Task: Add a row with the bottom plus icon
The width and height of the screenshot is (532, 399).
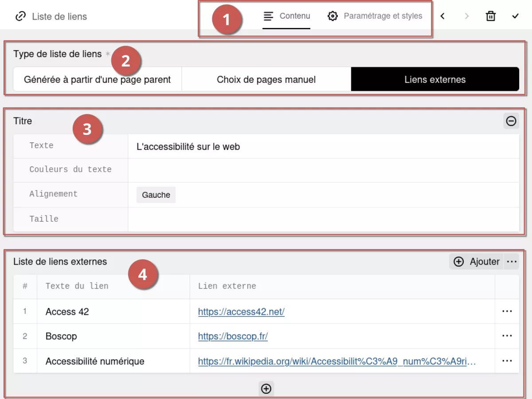Action: tap(266, 389)
